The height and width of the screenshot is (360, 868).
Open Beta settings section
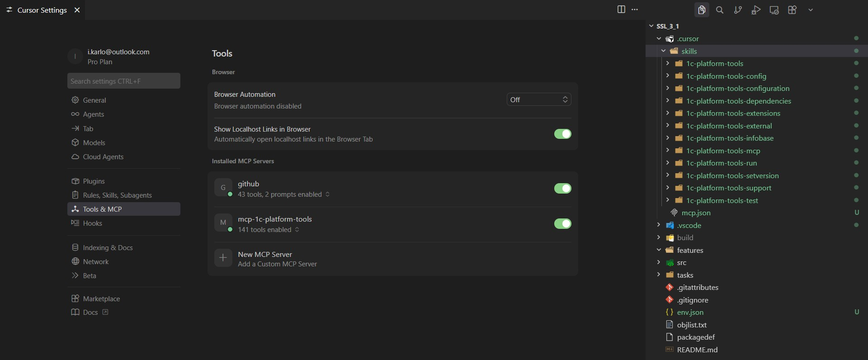[124, 275]
